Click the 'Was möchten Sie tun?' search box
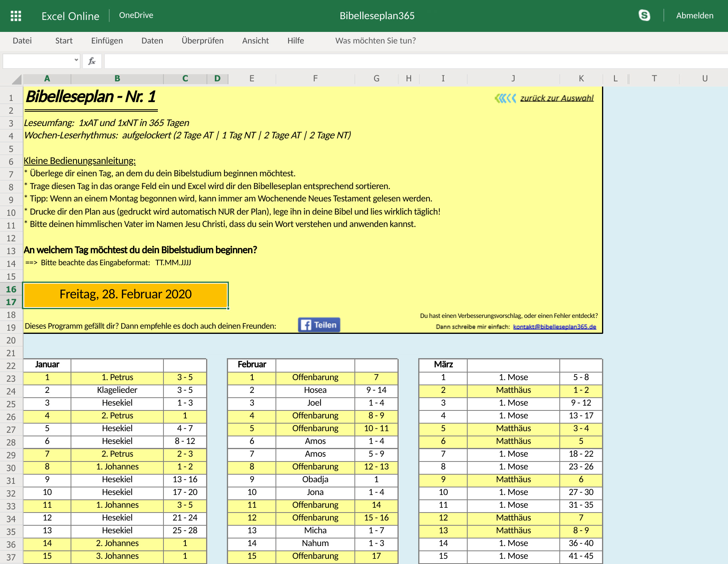 [x=375, y=41]
